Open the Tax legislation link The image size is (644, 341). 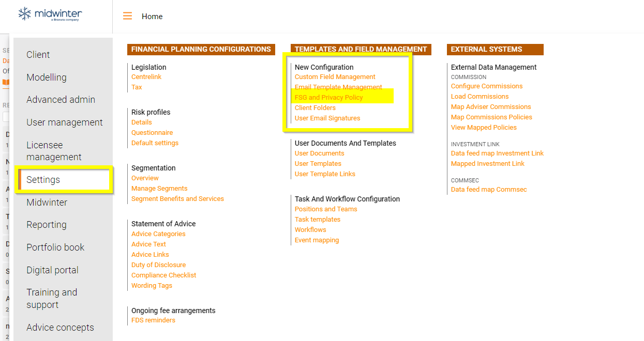(137, 87)
